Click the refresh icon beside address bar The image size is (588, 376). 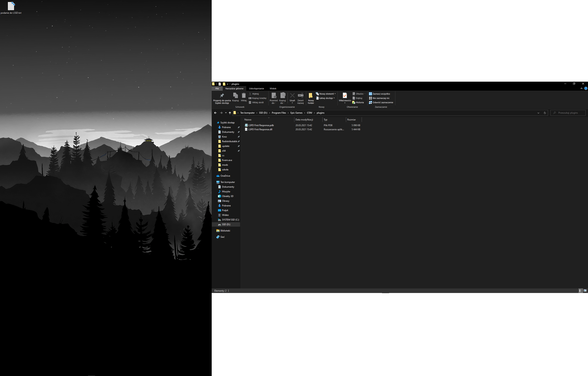pos(544,113)
